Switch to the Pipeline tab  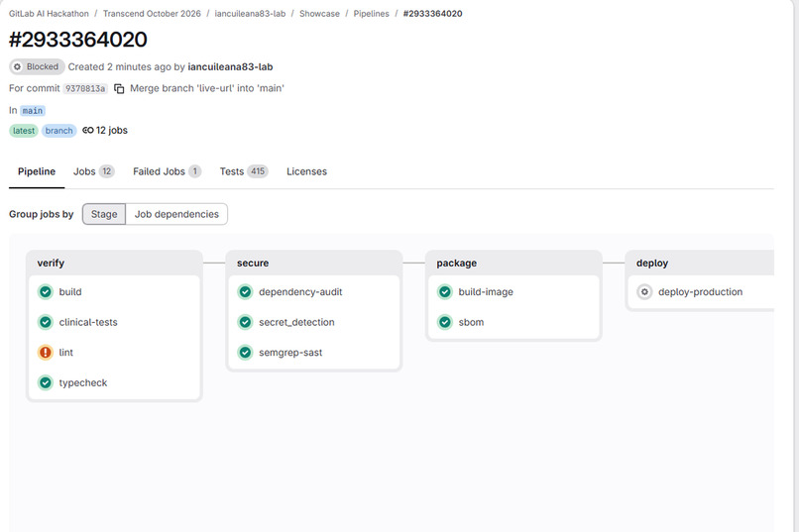coord(37,171)
